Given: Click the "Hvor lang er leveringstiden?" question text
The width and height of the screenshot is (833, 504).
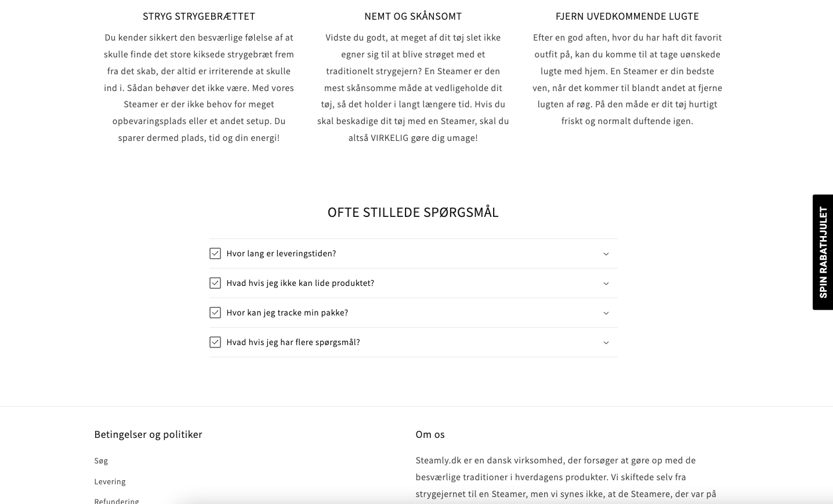Looking at the screenshot, I should 281,253.
